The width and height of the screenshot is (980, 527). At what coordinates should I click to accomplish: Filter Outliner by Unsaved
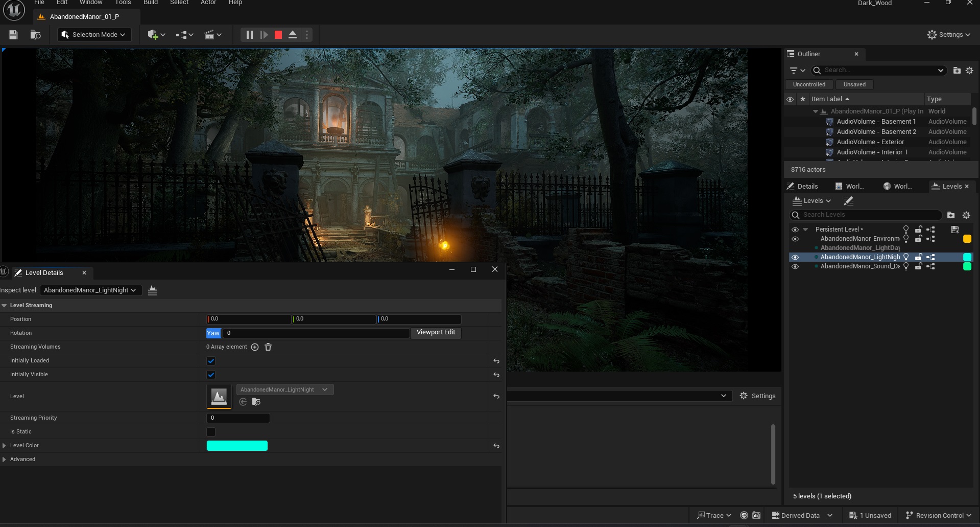tap(854, 85)
